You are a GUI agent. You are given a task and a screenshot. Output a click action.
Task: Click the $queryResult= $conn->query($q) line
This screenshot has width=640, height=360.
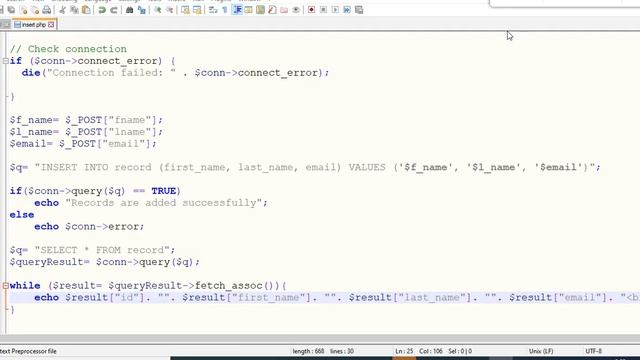[105, 262]
